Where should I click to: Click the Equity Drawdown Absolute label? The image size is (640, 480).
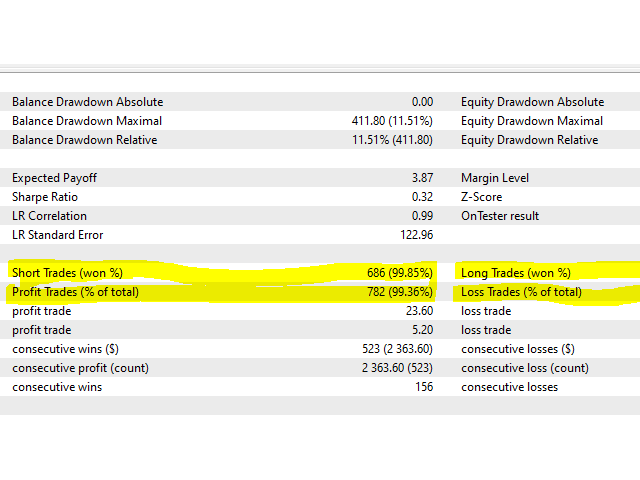point(532,102)
